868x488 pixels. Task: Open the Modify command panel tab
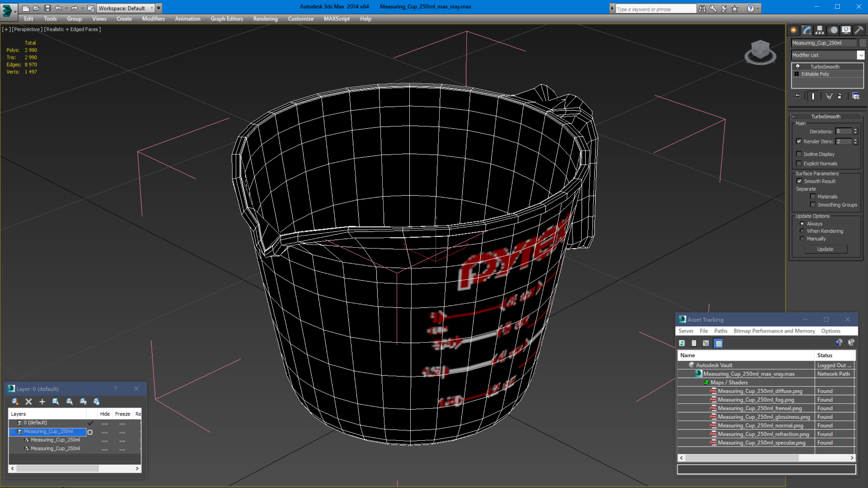(807, 30)
